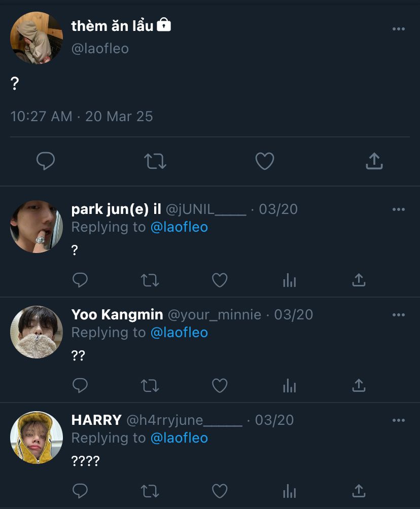
Task: Like the main tweet by @laofleo
Action: coord(264,161)
